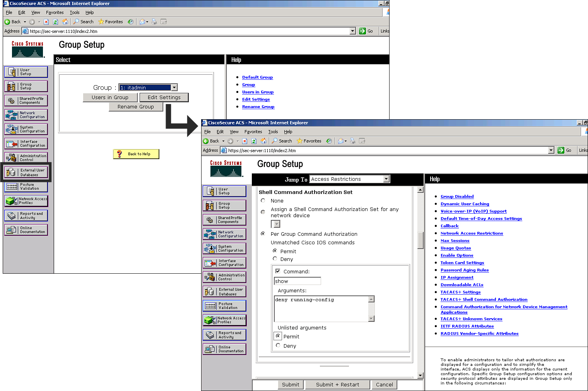The image size is (588, 391).
Task: Open Shared Profile Components in front window
Action: (224, 220)
